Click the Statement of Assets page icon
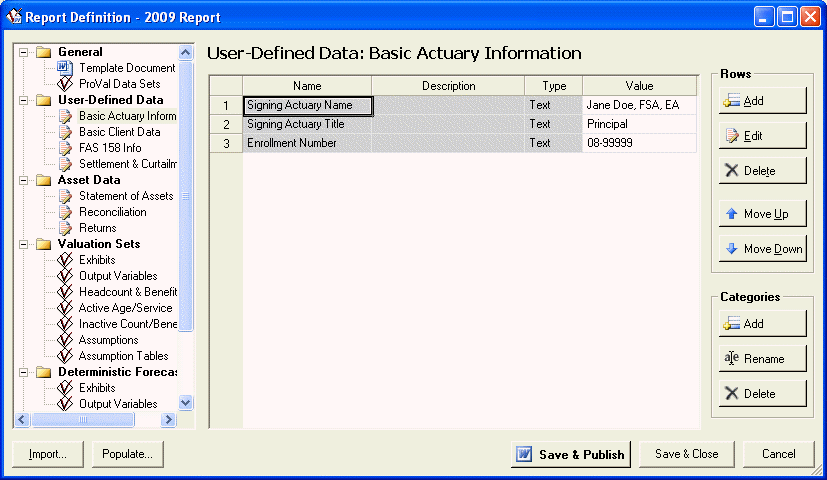827x480 pixels. click(65, 196)
